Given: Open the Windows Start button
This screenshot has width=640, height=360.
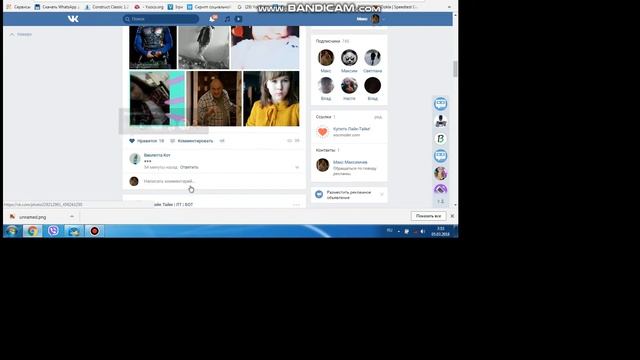Looking at the screenshot, I should tap(12, 231).
